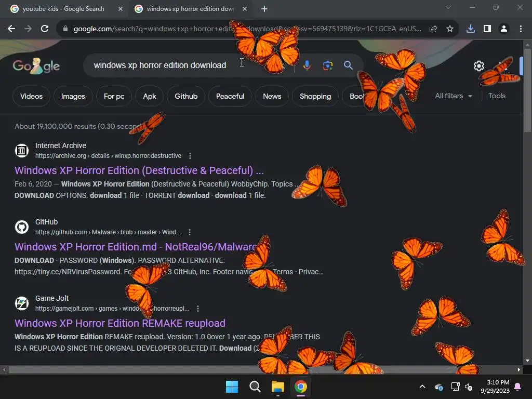Submit search with the magnifier icon
532x399 pixels.
348,65
